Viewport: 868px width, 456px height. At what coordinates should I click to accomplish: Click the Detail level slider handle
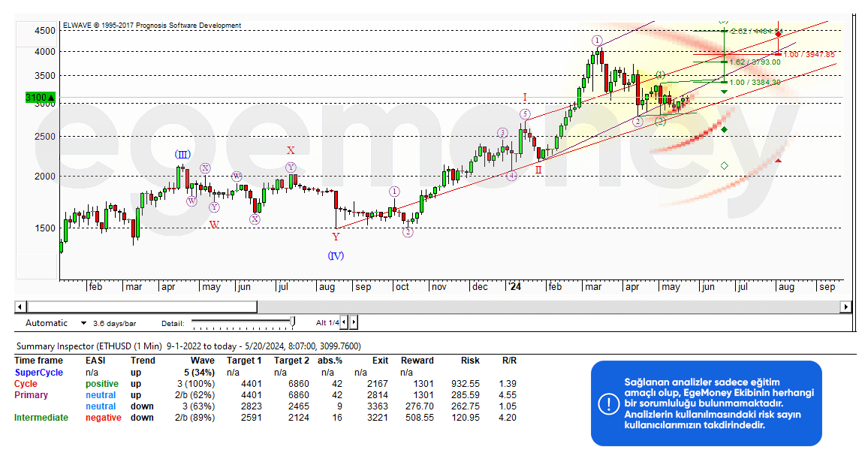(293, 322)
